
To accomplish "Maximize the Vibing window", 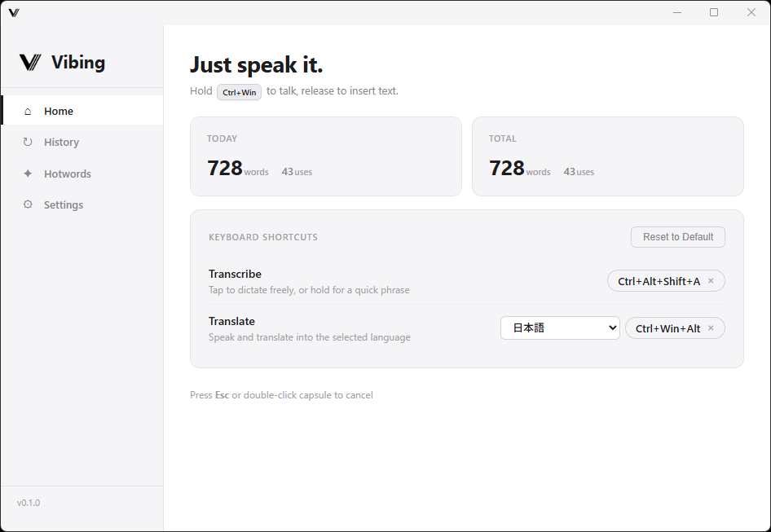I will pyautogui.click(x=714, y=12).
